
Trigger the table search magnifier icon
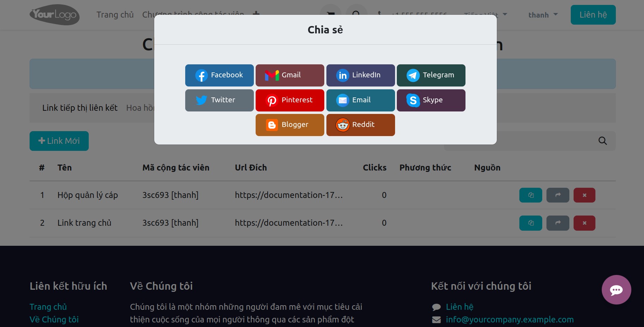click(602, 141)
